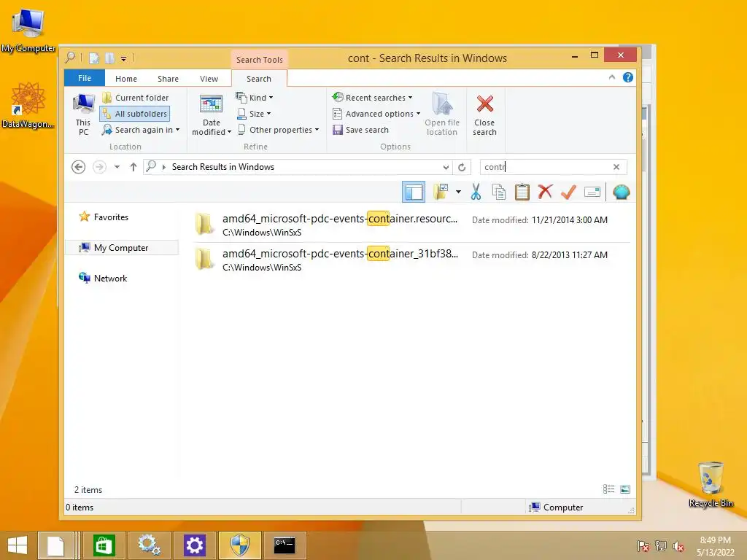This screenshot has height=560, width=747.
Task: Open the dropdown arrow beside folder options icon
Action: (458, 192)
